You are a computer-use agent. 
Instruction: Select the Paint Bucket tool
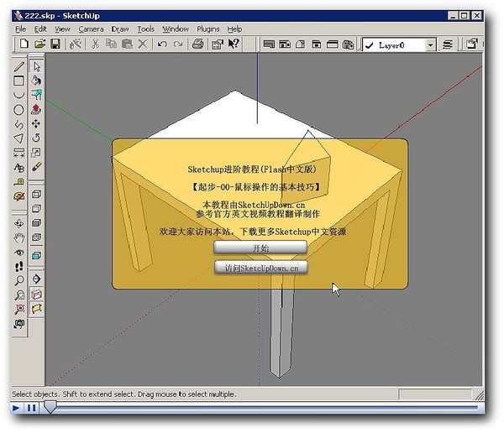pos(36,81)
